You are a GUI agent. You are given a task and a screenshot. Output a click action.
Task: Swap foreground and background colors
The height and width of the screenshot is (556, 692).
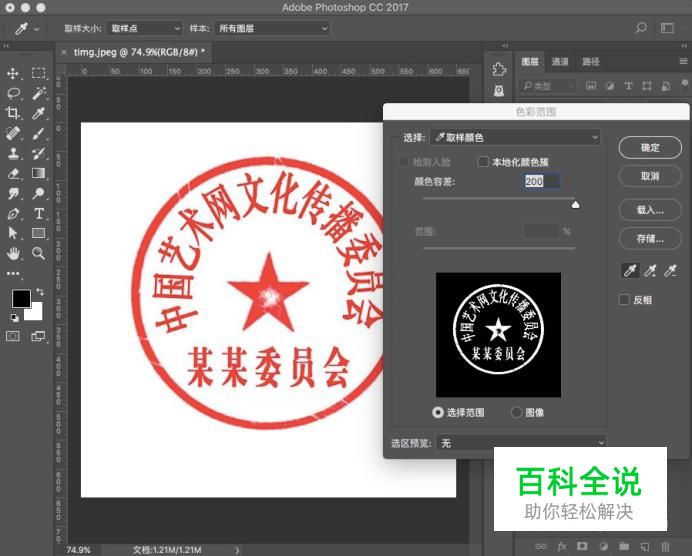[x=40, y=292]
